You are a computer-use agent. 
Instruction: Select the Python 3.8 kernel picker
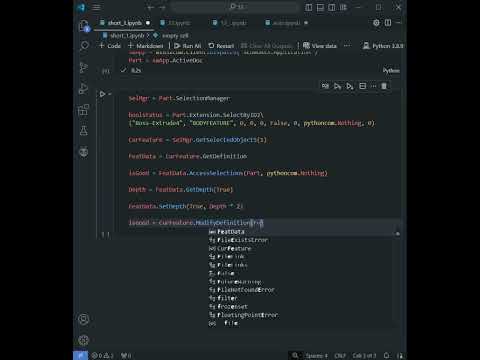[383, 46]
